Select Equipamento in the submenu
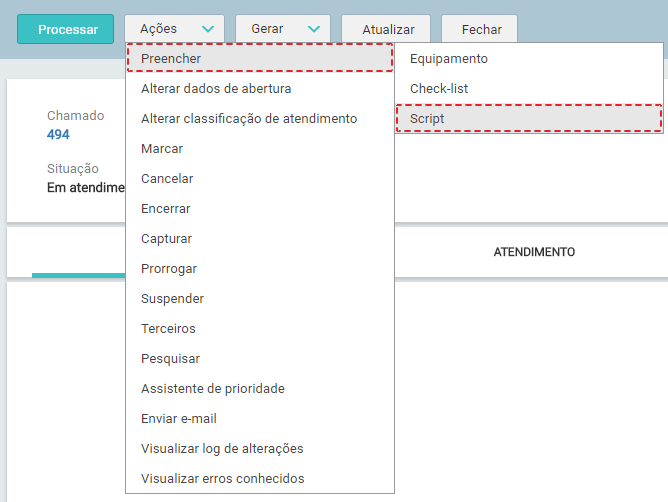Image resolution: width=668 pixels, height=502 pixels. tap(529, 59)
